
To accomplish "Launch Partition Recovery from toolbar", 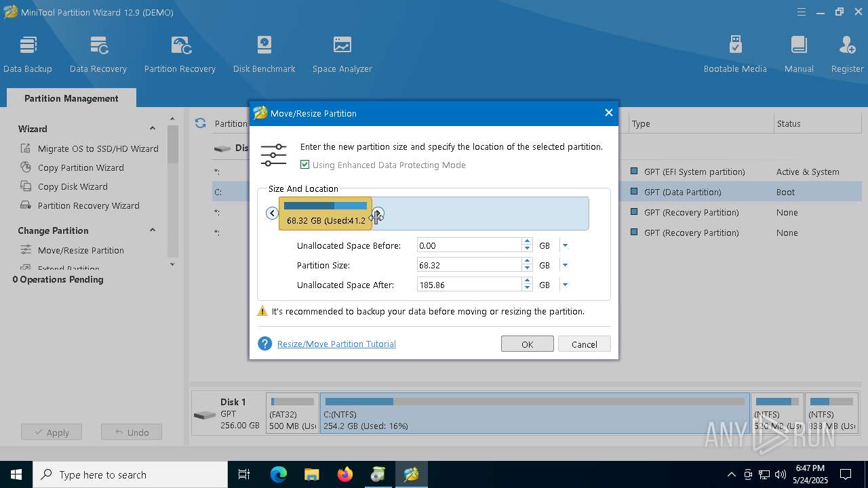I will [180, 54].
